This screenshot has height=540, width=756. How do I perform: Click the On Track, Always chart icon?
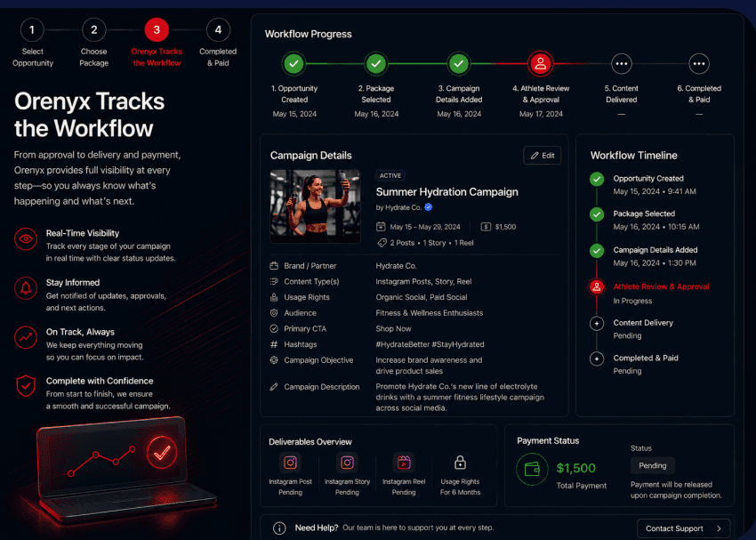pyautogui.click(x=26, y=337)
